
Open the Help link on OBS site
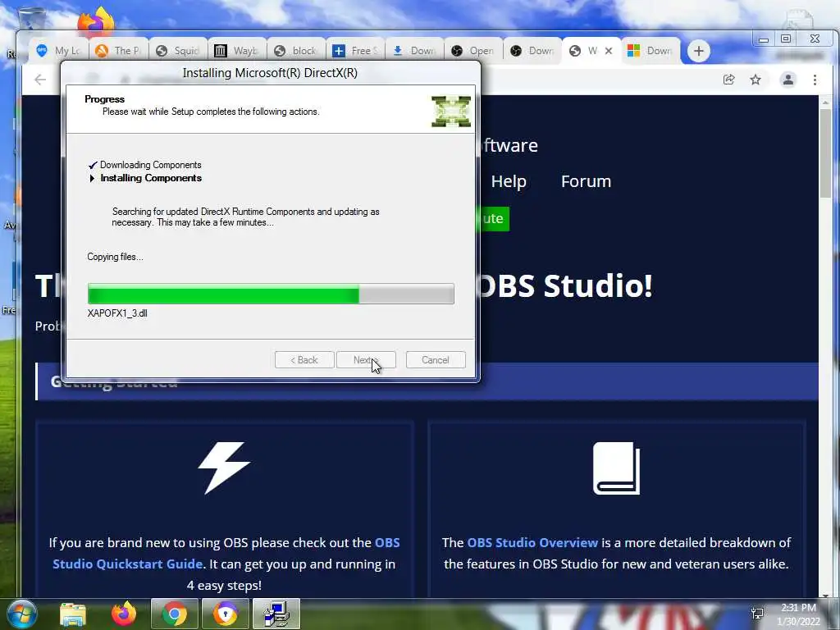point(509,181)
